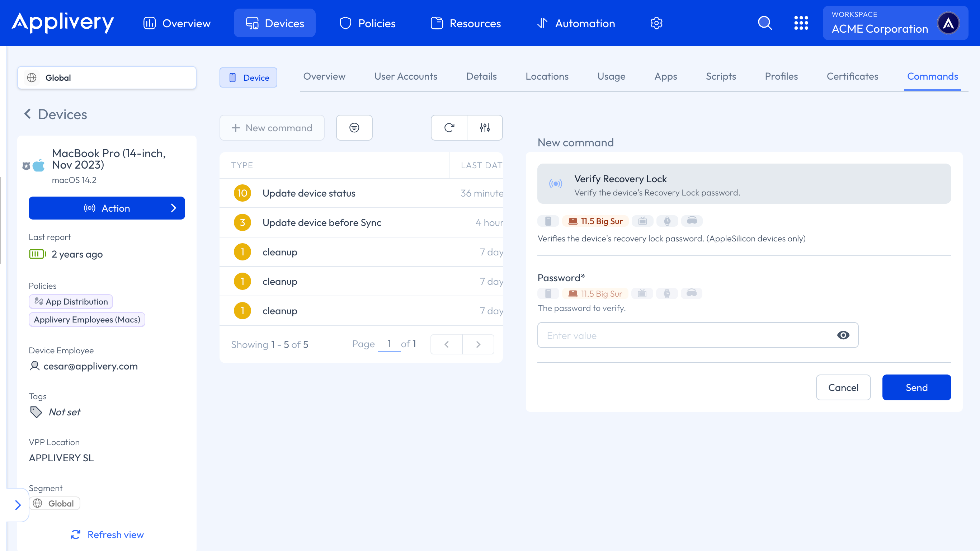
Task: Open the apps grid launcher
Action: [x=801, y=23]
